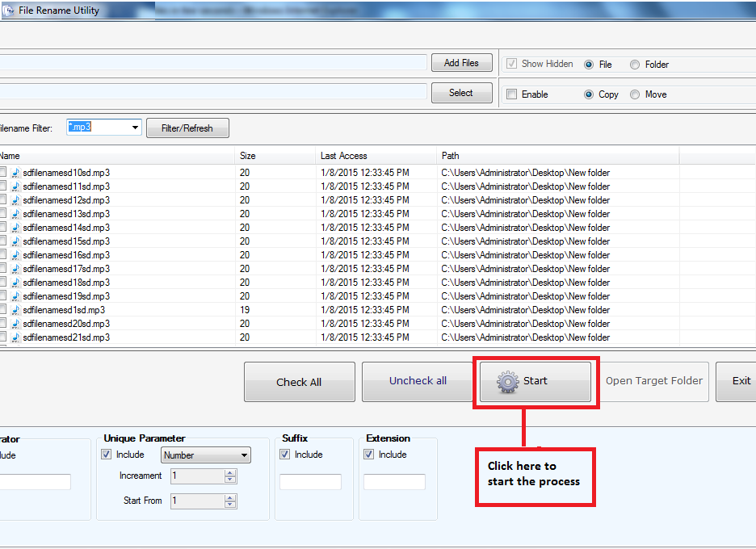
Task: Sort list by Path column header
Action: click(x=558, y=156)
